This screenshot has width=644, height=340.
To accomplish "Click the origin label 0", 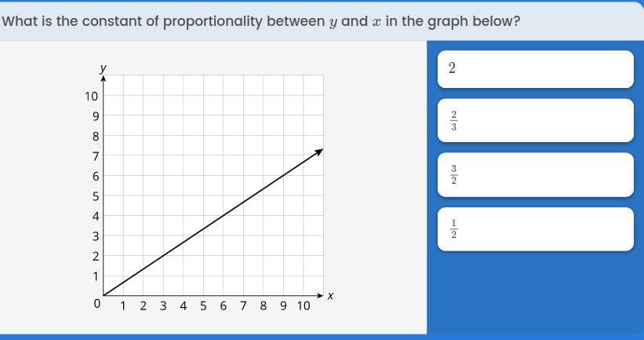I will tap(97, 304).
